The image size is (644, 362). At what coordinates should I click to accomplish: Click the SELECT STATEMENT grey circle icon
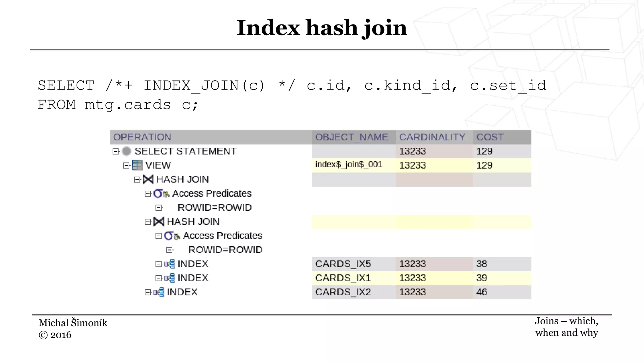point(126,151)
